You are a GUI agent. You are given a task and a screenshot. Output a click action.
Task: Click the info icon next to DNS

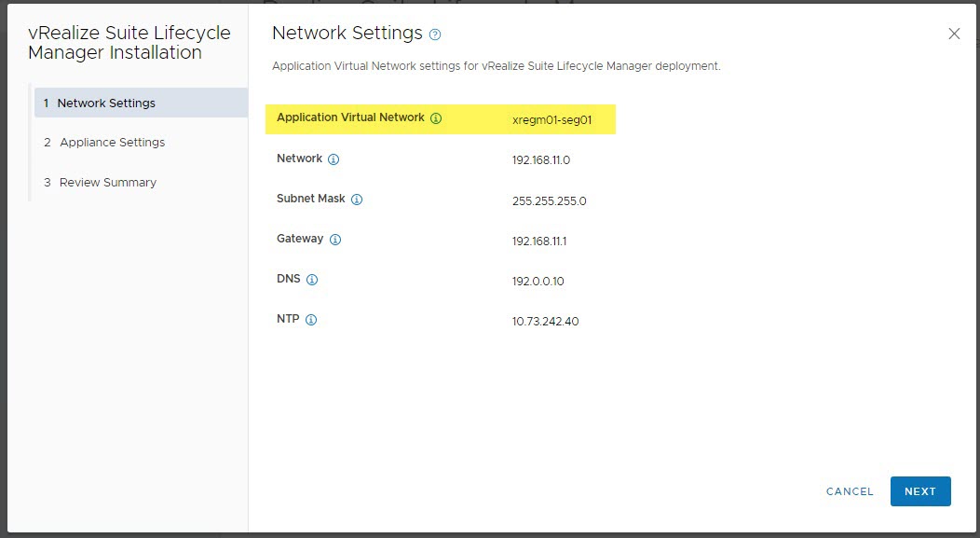point(312,280)
